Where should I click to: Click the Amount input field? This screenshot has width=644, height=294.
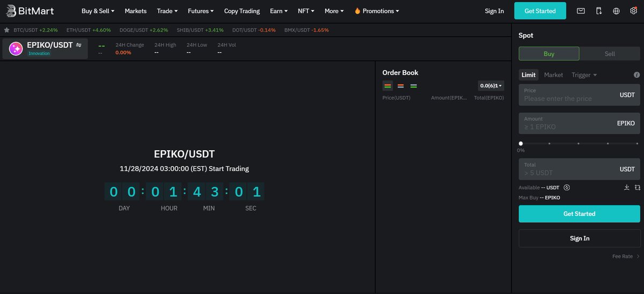[580, 123]
